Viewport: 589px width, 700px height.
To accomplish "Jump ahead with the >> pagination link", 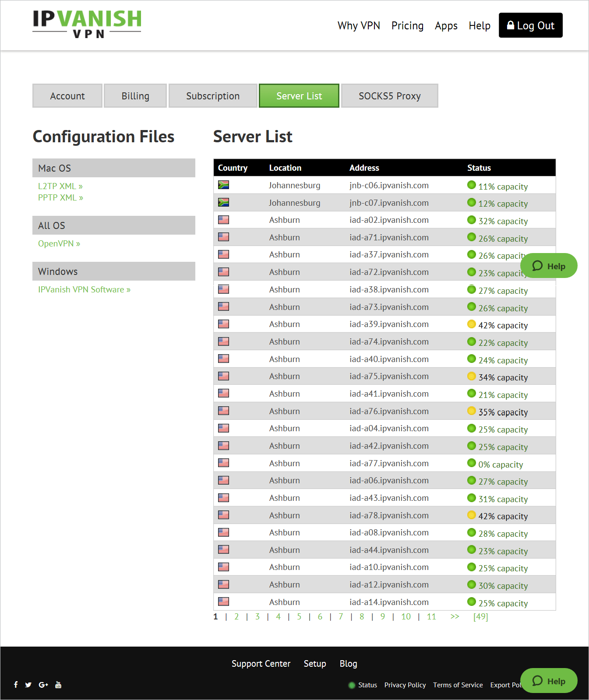I will click(455, 616).
